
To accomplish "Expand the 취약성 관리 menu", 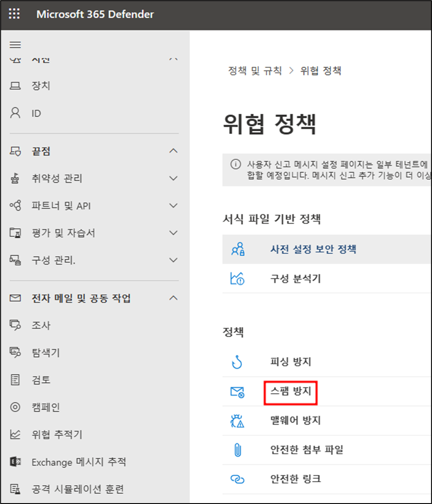I will click(174, 179).
